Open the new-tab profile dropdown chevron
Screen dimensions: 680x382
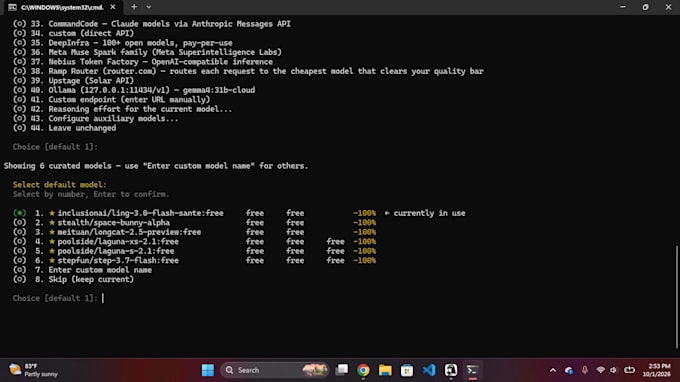[149, 7]
